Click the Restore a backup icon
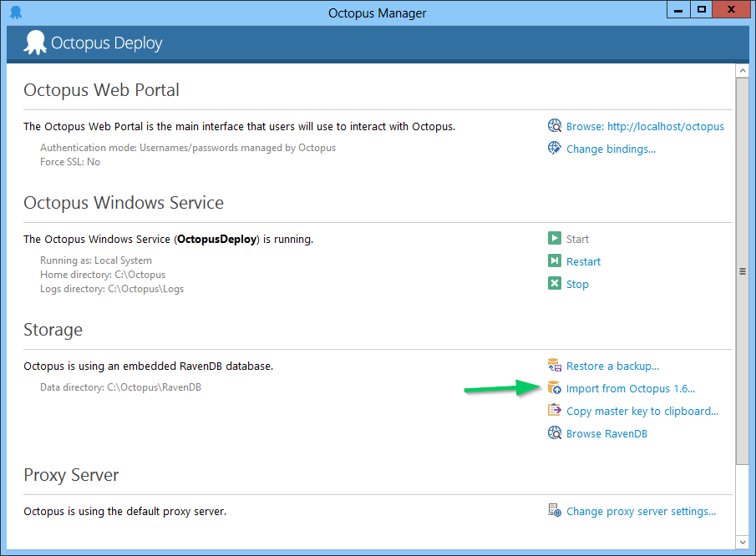 pyautogui.click(x=554, y=366)
